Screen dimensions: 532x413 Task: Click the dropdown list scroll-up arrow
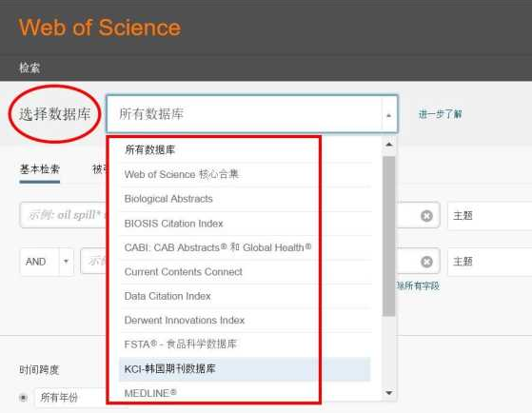[389, 145]
